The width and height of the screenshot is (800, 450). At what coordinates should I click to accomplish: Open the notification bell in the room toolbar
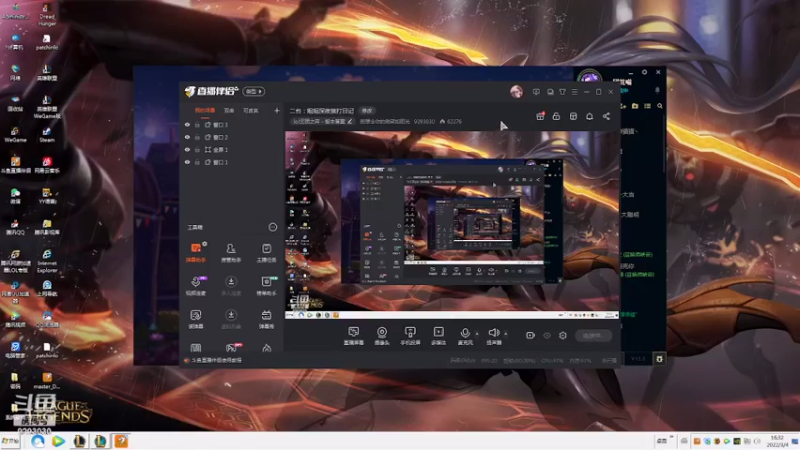pyautogui.click(x=589, y=116)
